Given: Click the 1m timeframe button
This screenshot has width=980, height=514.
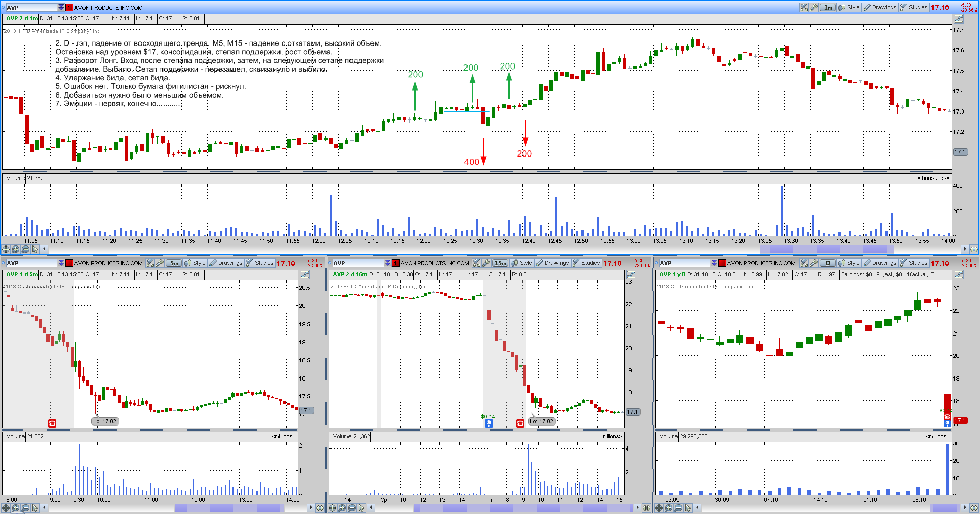Looking at the screenshot, I should tap(828, 7).
